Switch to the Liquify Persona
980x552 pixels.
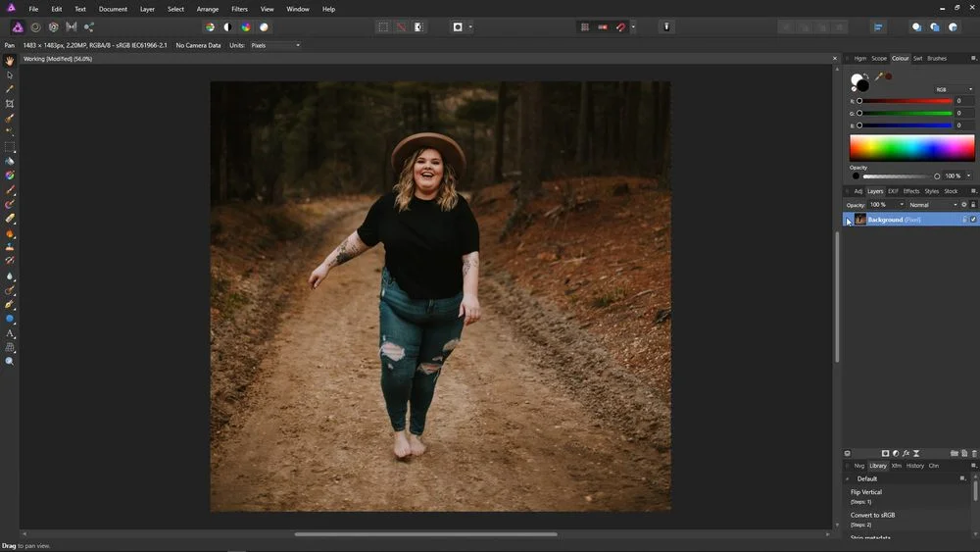[35, 27]
